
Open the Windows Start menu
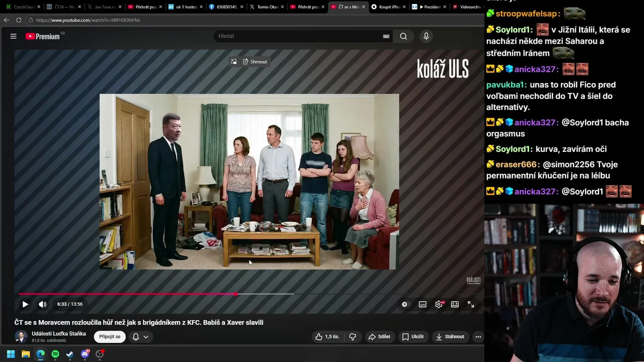tap(11, 354)
